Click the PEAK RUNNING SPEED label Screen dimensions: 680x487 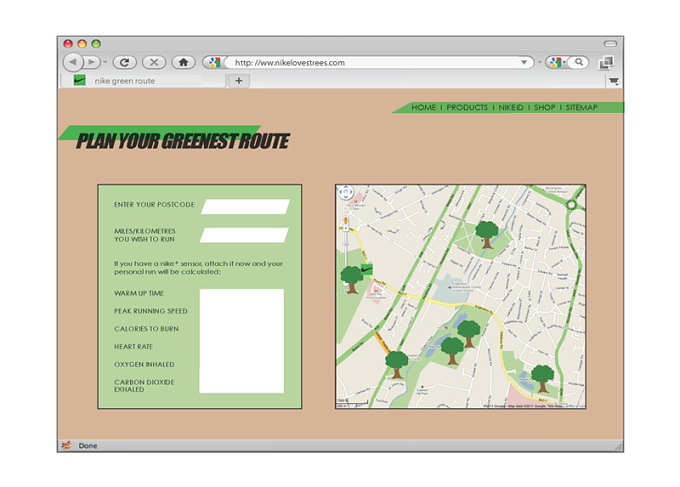[x=150, y=311]
